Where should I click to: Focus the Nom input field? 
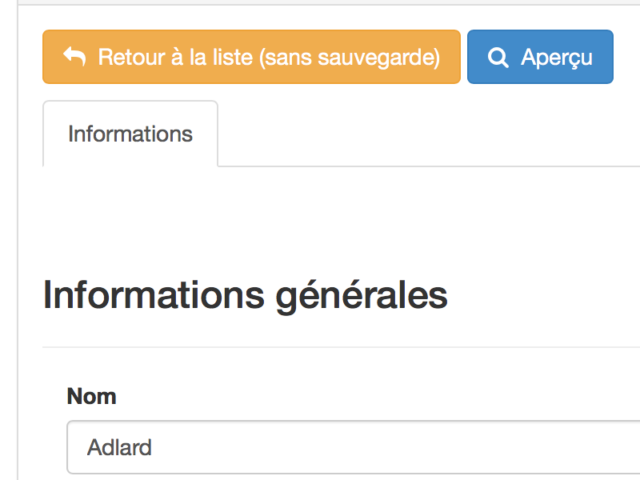point(350,447)
